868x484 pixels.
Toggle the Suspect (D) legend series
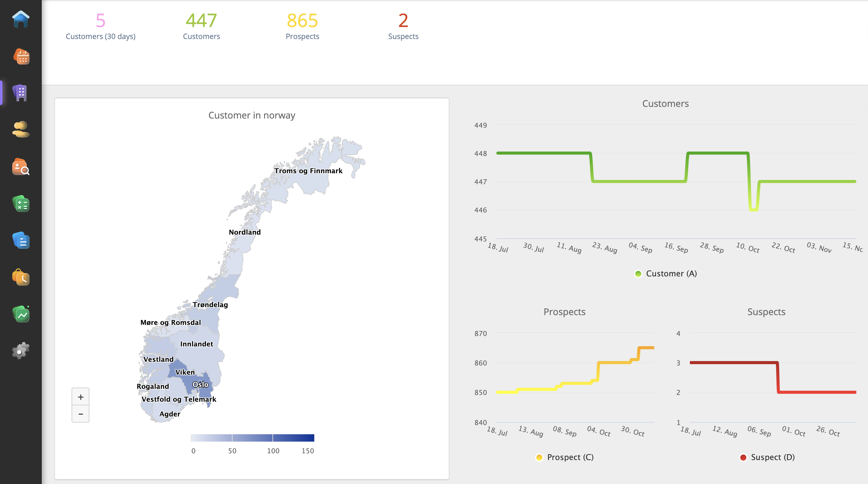[x=767, y=457]
